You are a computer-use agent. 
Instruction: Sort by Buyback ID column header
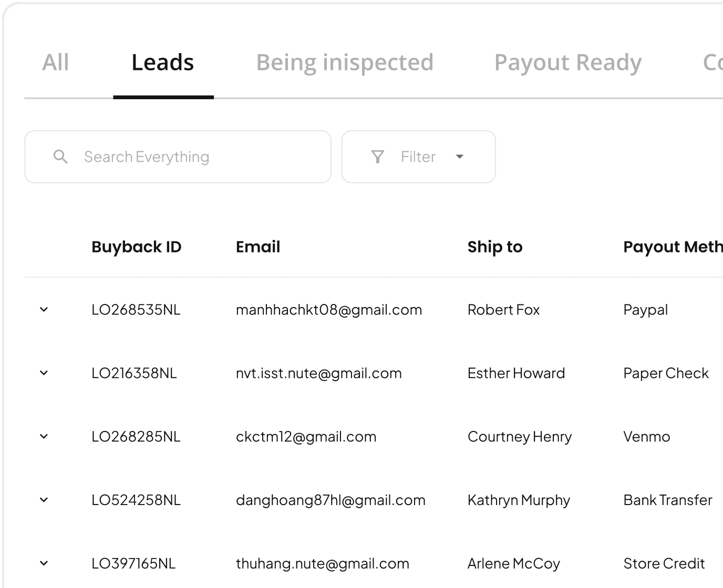[137, 247]
